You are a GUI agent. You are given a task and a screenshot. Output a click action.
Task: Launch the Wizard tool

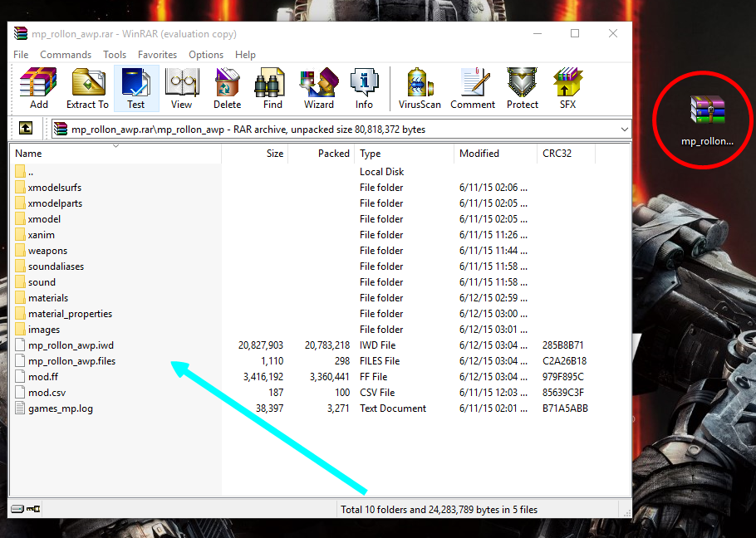pos(318,88)
